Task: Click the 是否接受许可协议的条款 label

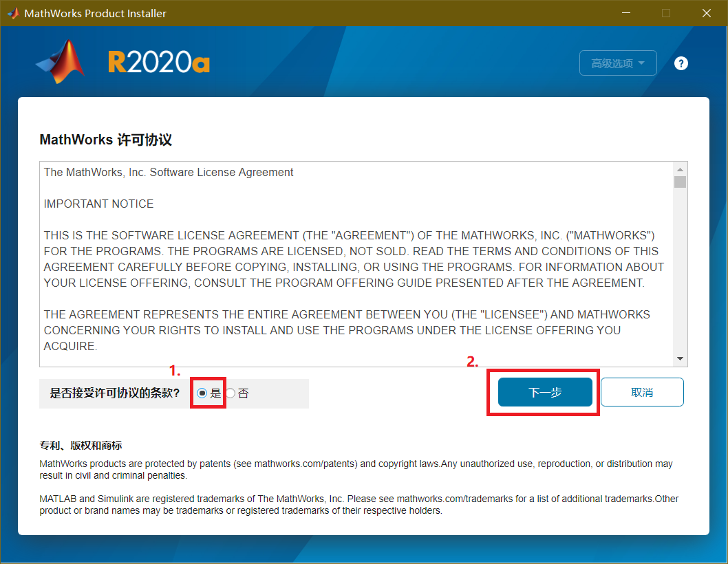Action: point(115,393)
